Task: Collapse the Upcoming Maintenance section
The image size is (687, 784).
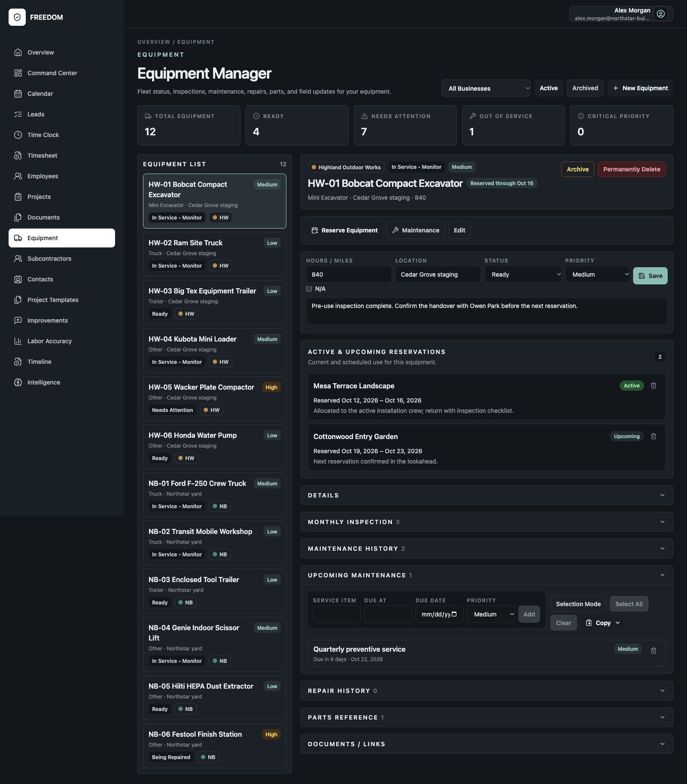Action: [487, 575]
